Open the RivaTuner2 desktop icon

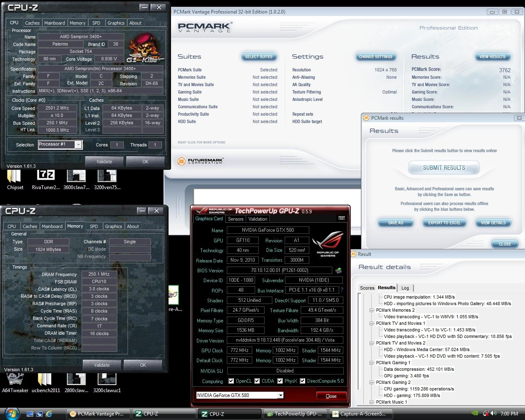46,180
